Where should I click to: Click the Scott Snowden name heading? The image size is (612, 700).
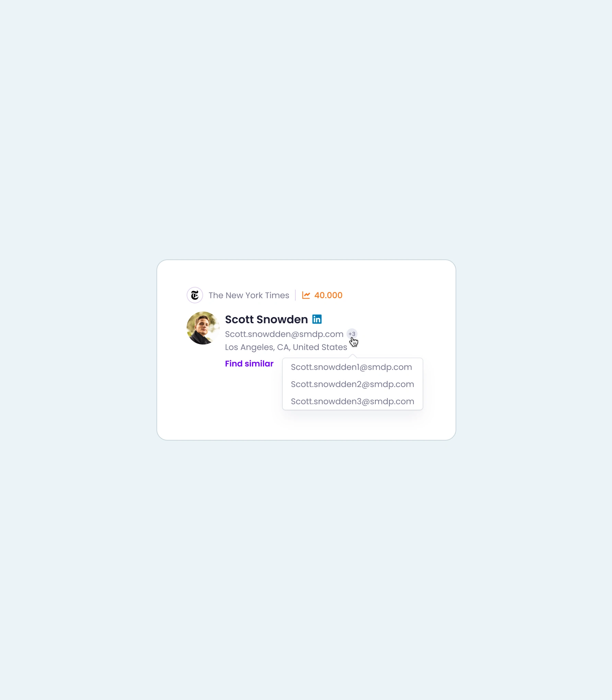tap(266, 319)
